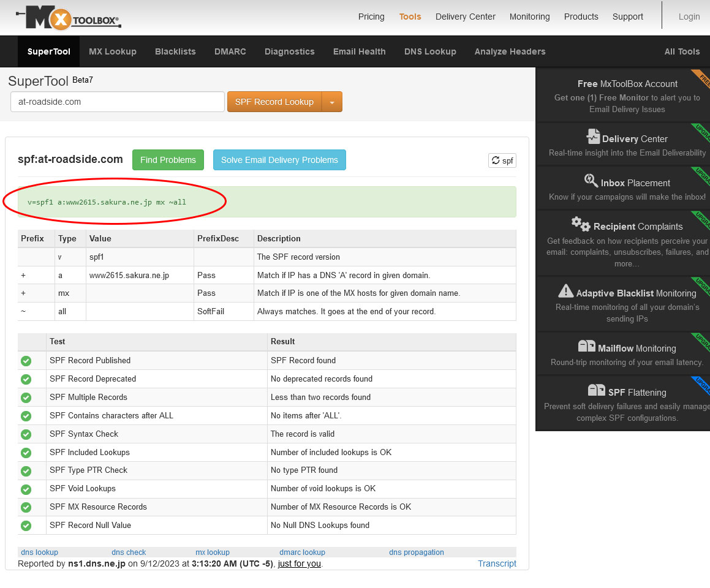The width and height of the screenshot is (710, 588).
Task: Click the SPF Record Lookup button
Action: [x=274, y=102]
